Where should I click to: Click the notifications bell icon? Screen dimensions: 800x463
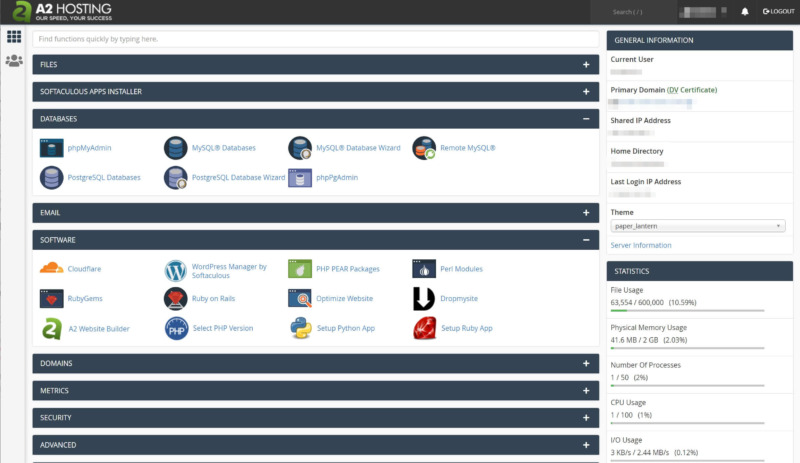pyautogui.click(x=744, y=11)
